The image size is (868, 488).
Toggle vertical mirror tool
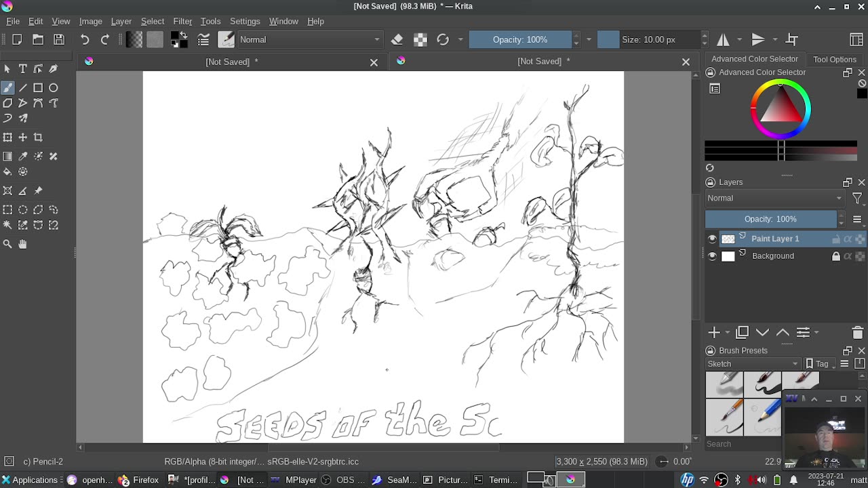[x=758, y=39]
